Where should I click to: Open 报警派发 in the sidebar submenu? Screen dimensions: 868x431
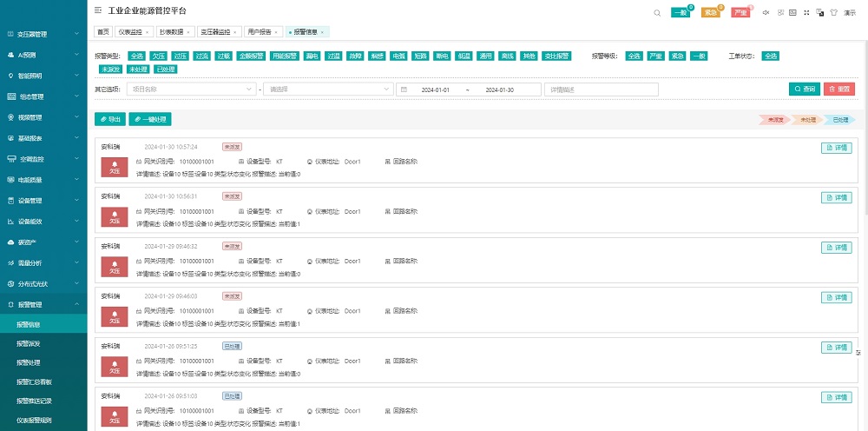click(29, 344)
